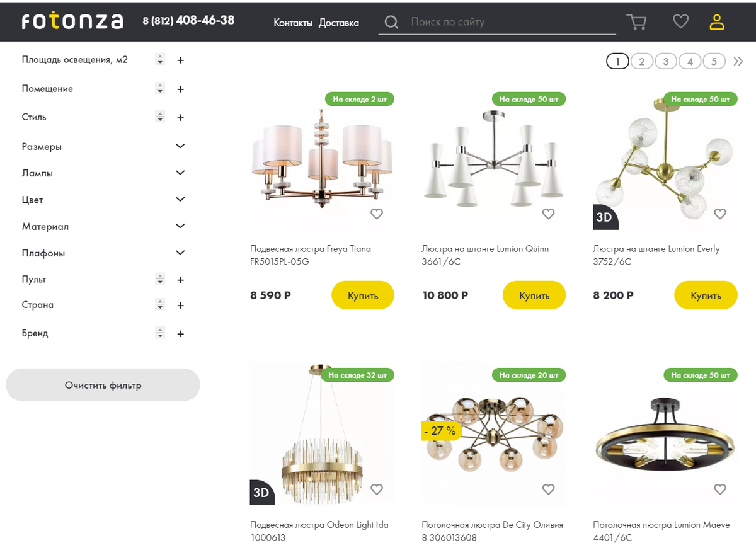Click stepper arrows next to Бренд

(x=160, y=333)
